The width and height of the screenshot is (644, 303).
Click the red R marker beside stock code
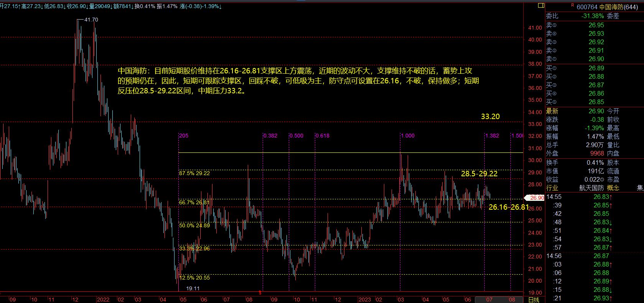coord(572,5)
